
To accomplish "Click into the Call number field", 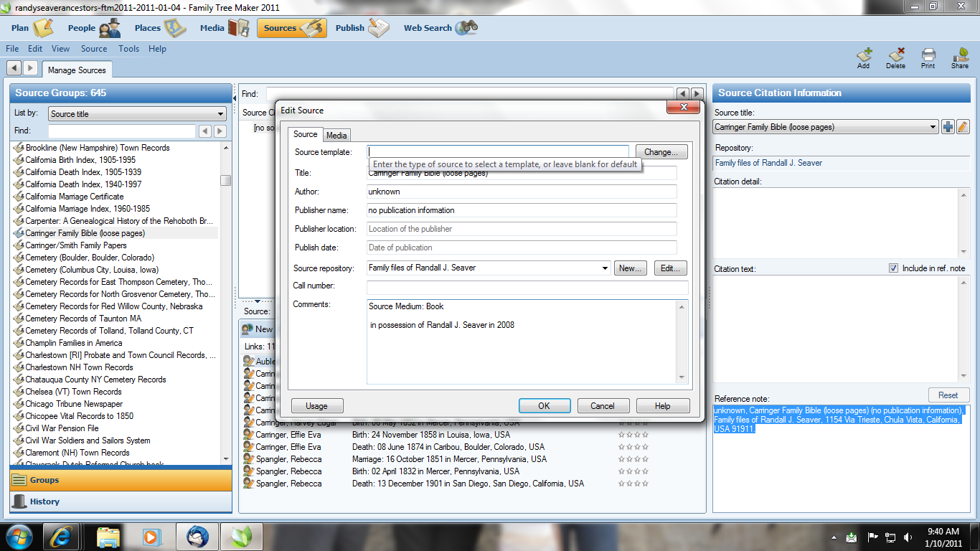I will click(x=527, y=286).
